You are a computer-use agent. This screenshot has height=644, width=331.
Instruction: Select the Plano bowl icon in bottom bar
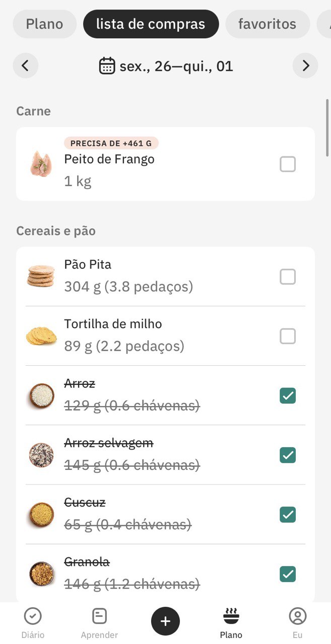pos(231,616)
